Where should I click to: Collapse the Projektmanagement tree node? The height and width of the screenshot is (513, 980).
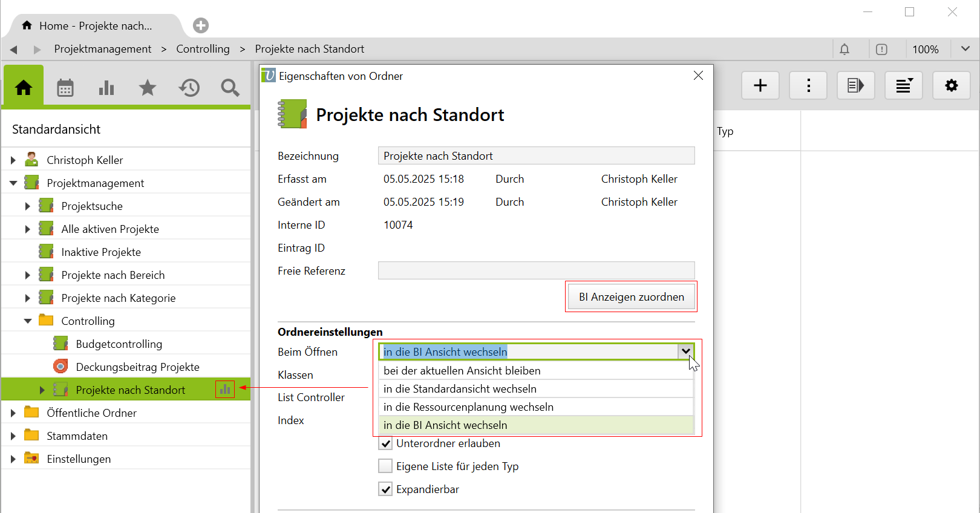(13, 183)
